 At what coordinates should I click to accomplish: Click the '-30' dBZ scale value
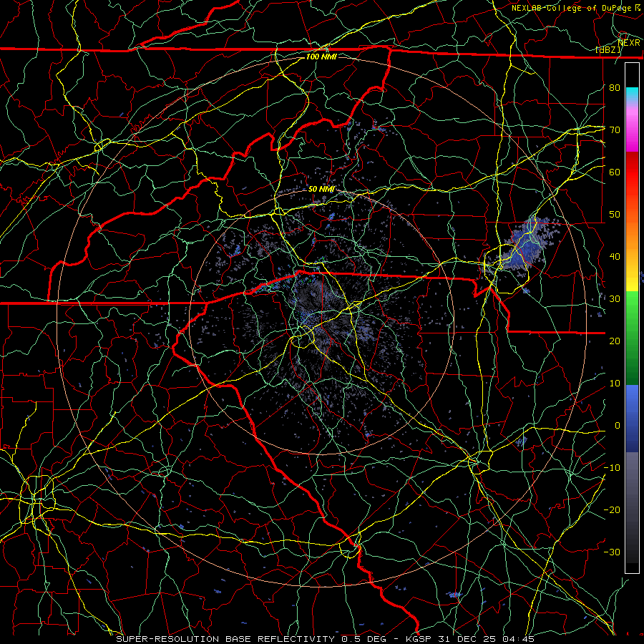pos(612,552)
